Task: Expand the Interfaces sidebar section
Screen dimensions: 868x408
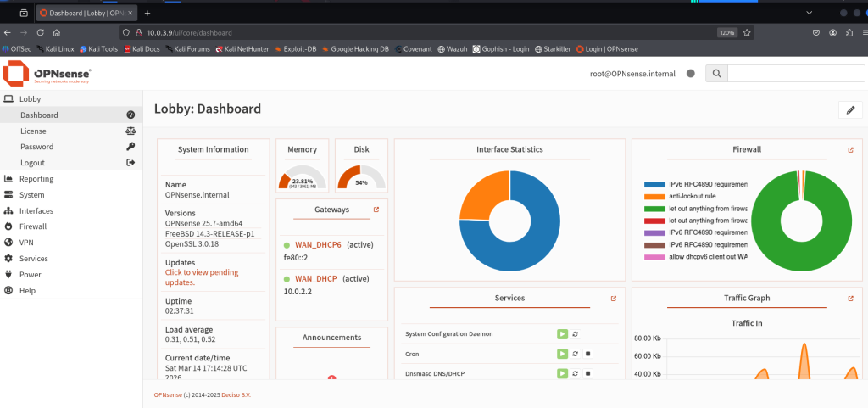Action: click(36, 211)
